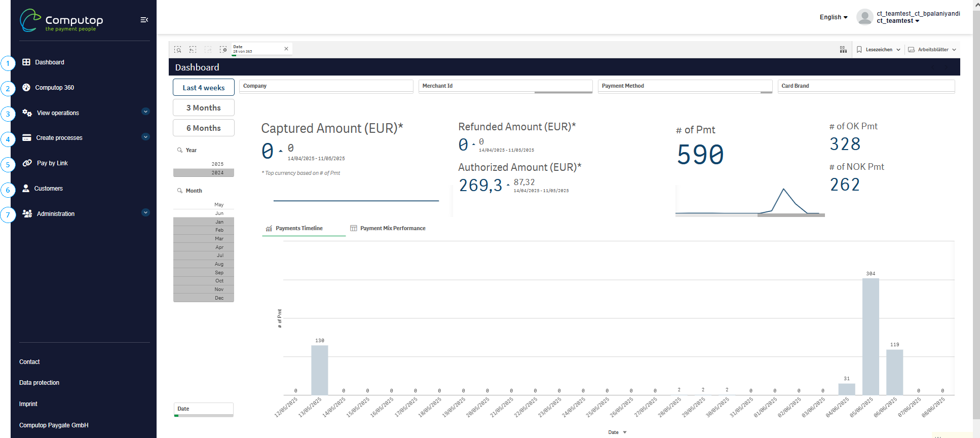
Task: Click the user avatar icon
Action: click(x=864, y=17)
